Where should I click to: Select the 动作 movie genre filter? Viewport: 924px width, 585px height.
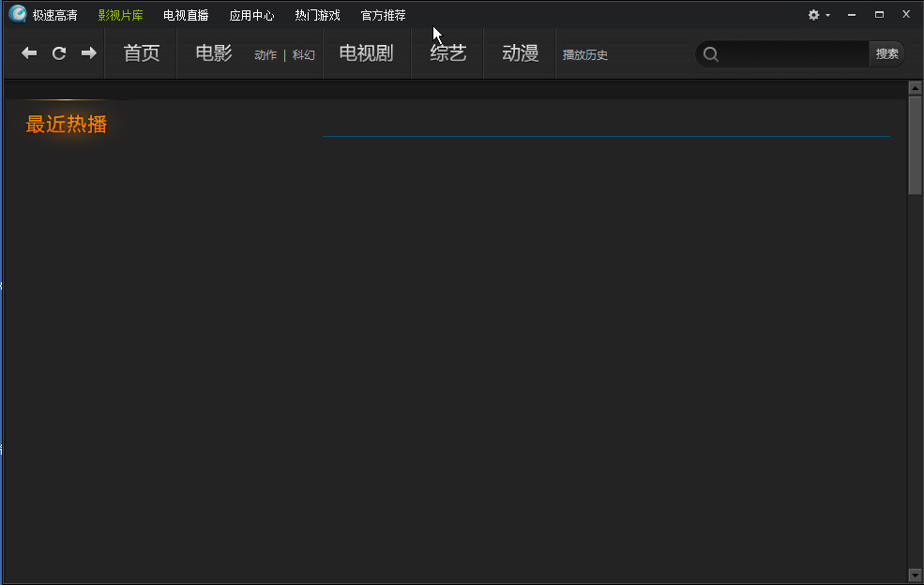click(265, 54)
